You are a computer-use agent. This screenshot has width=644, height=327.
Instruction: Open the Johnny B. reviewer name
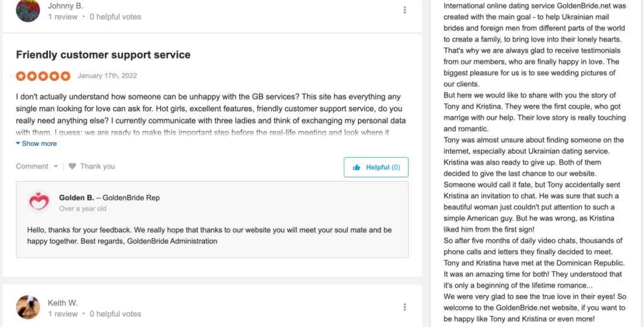tap(65, 6)
